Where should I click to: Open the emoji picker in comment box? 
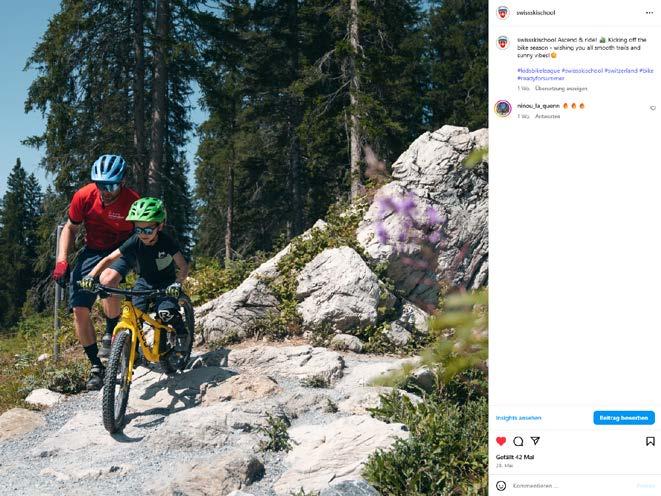[x=501, y=486]
